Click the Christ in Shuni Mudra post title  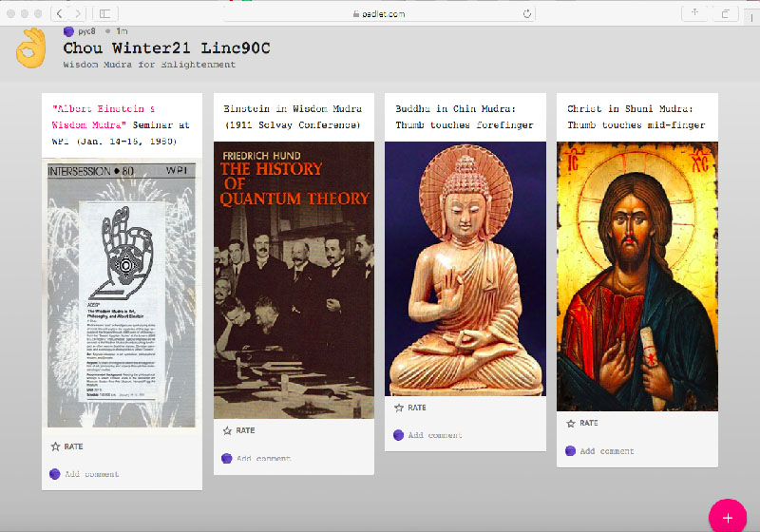(636, 117)
